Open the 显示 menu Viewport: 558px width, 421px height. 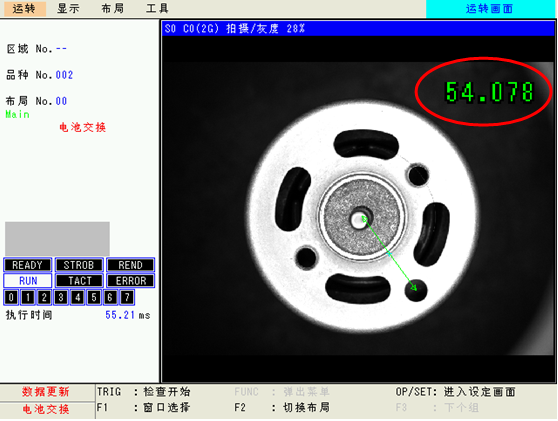(68, 9)
